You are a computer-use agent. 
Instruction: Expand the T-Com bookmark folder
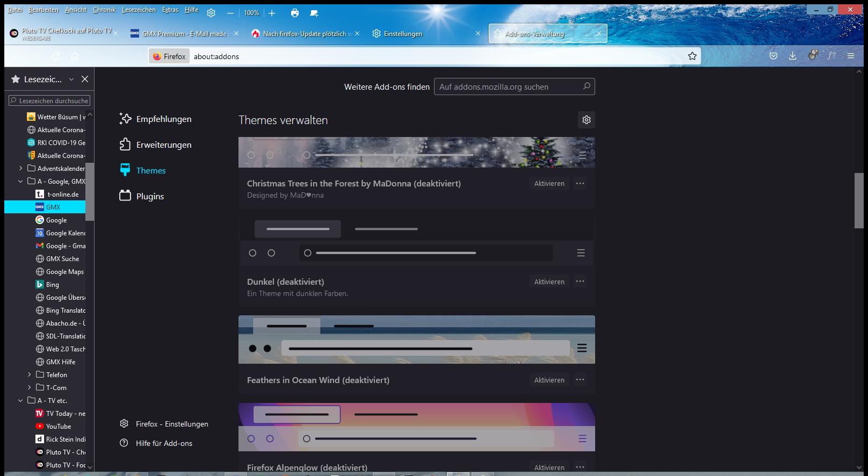[30, 387]
